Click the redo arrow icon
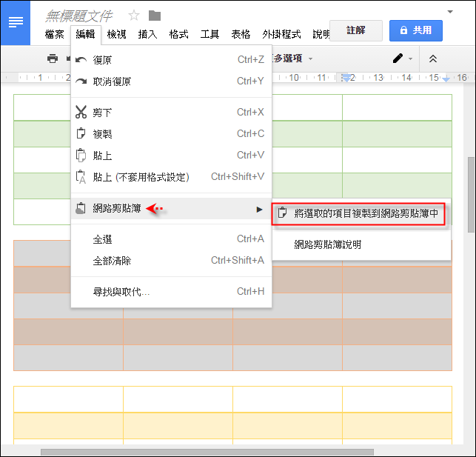 81,81
